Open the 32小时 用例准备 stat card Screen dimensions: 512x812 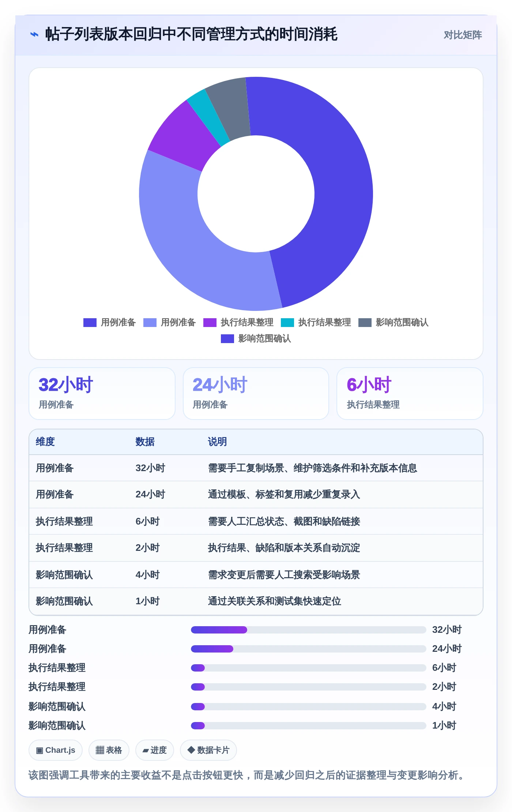[102, 394]
